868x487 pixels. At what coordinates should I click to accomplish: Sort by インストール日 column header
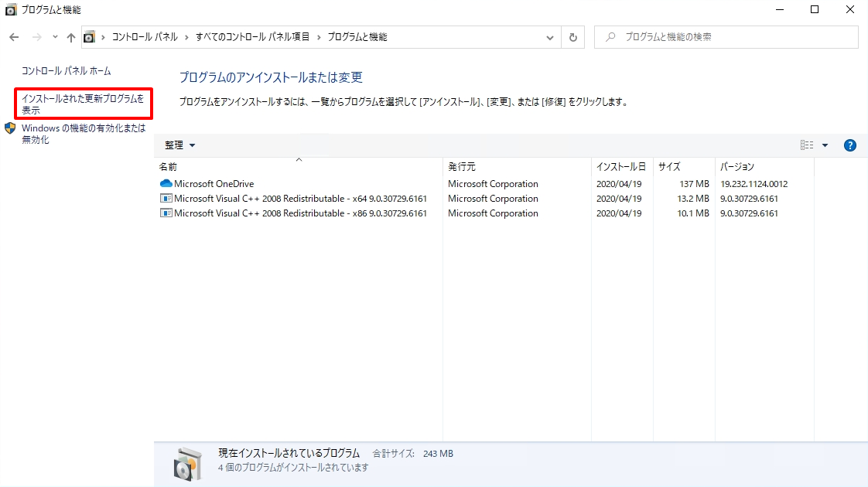[x=622, y=166]
